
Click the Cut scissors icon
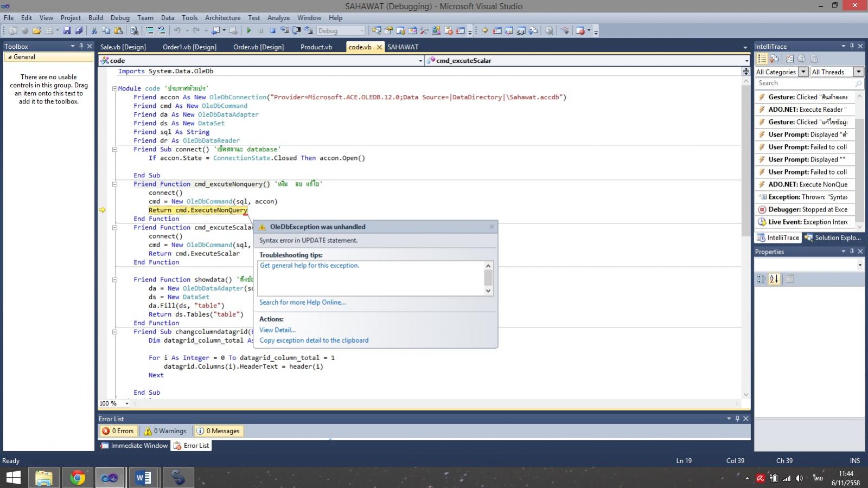pyautogui.click(x=94, y=31)
